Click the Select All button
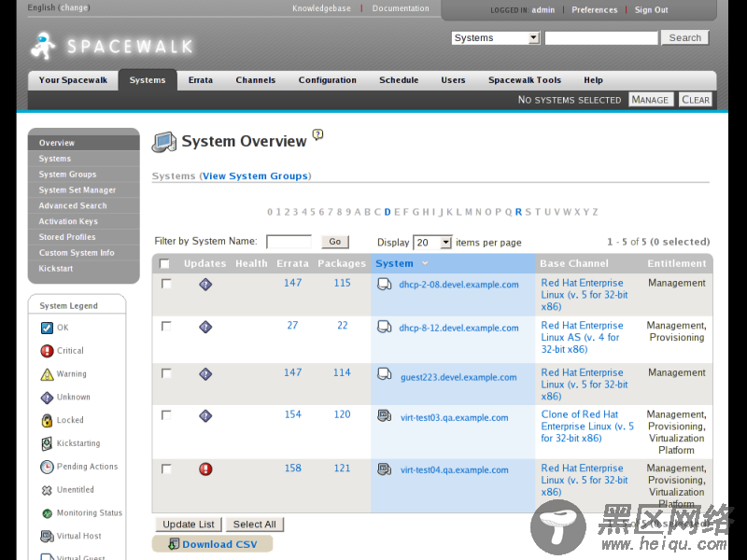747x560 pixels. coord(255,525)
